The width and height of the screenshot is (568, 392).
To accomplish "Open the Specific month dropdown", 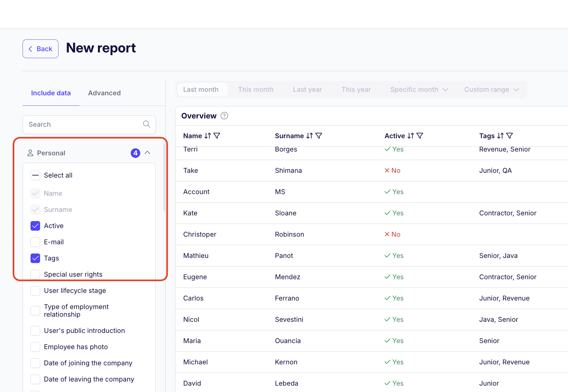I will pyautogui.click(x=419, y=90).
